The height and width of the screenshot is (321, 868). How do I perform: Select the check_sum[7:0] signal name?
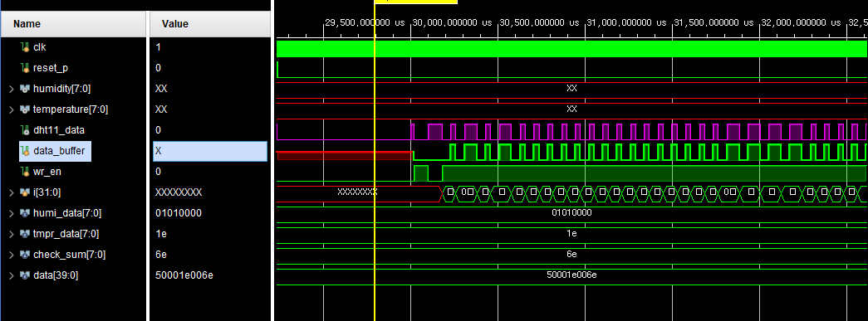tap(69, 255)
